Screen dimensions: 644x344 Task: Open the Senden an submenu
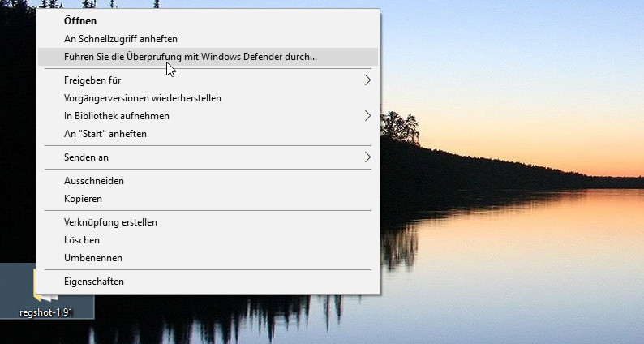click(208, 157)
